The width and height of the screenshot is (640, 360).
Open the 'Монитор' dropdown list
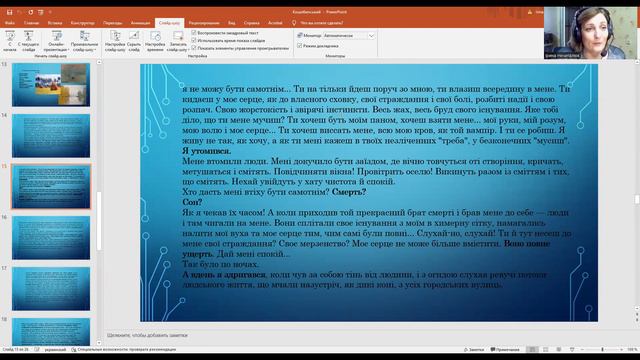[371, 36]
